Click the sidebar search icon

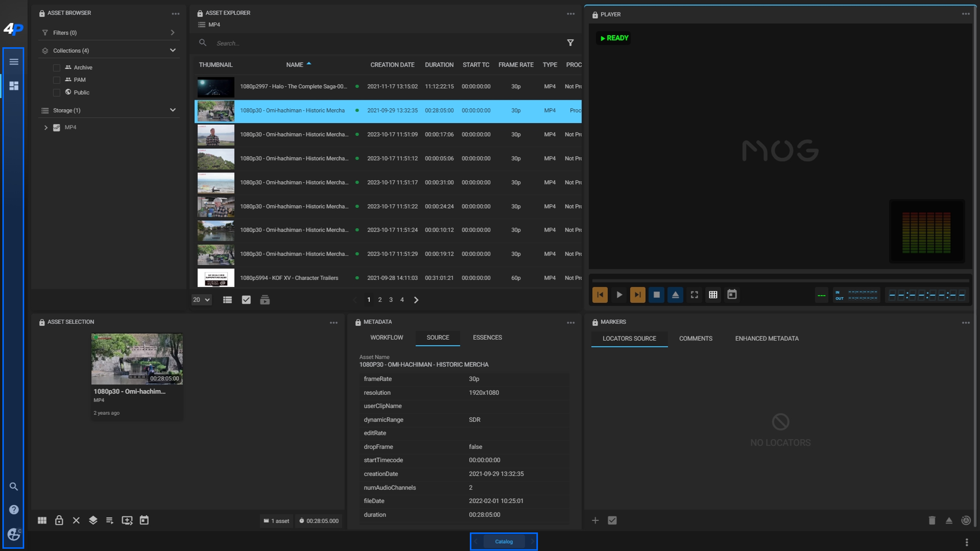pos(14,486)
